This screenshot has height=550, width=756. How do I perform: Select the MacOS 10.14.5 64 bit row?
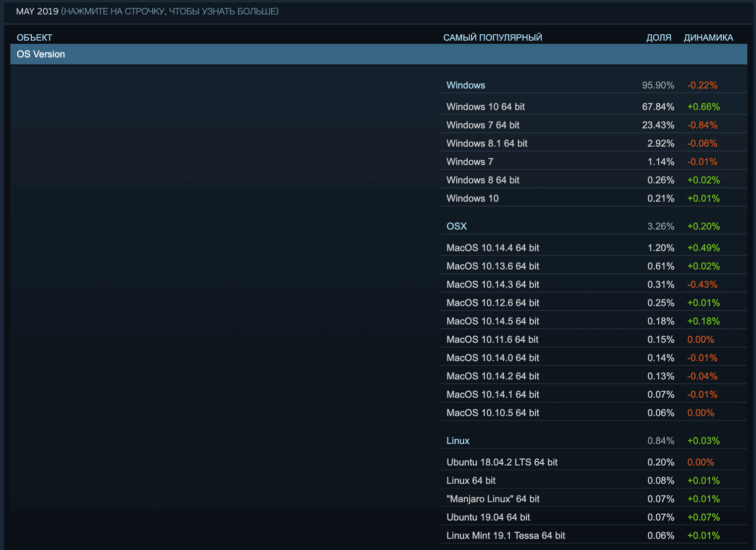492,321
